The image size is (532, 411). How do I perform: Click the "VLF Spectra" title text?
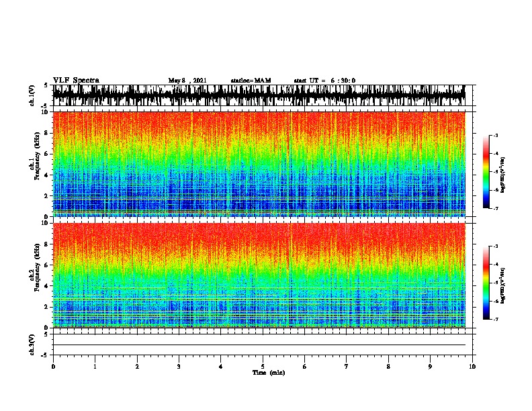tap(76, 80)
